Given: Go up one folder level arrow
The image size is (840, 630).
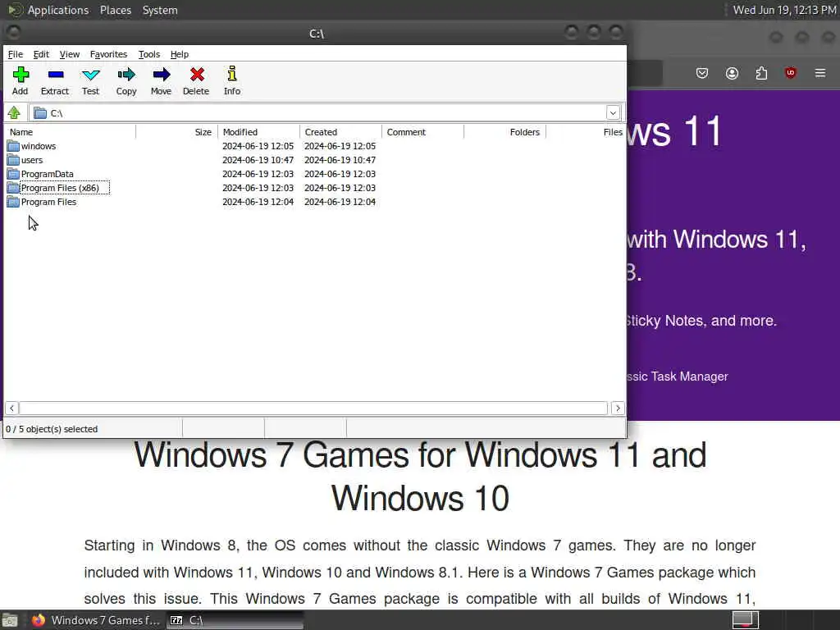Looking at the screenshot, I should (14, 112).
